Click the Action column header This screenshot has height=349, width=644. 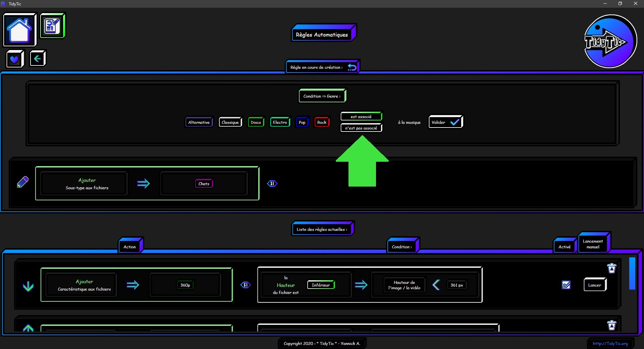[x=130, y=246]
